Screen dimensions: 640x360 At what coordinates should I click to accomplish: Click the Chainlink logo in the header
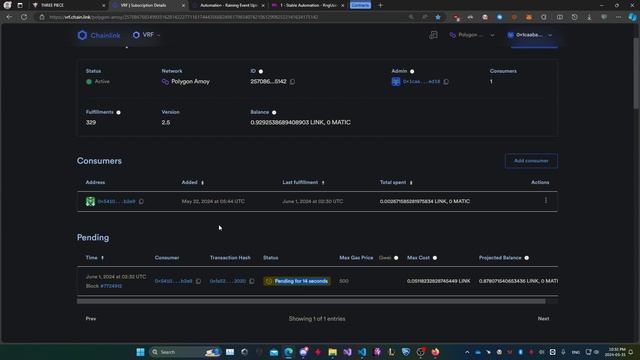(x=99, y=36)
